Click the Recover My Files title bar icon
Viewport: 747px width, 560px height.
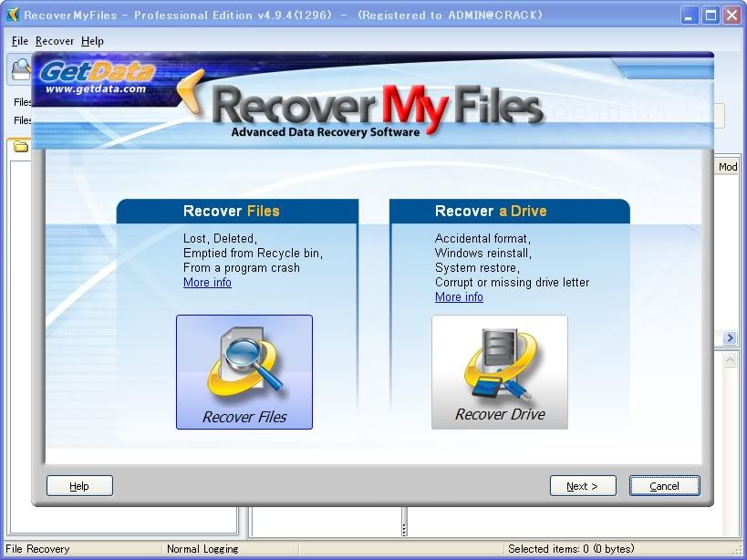(12, 15)
